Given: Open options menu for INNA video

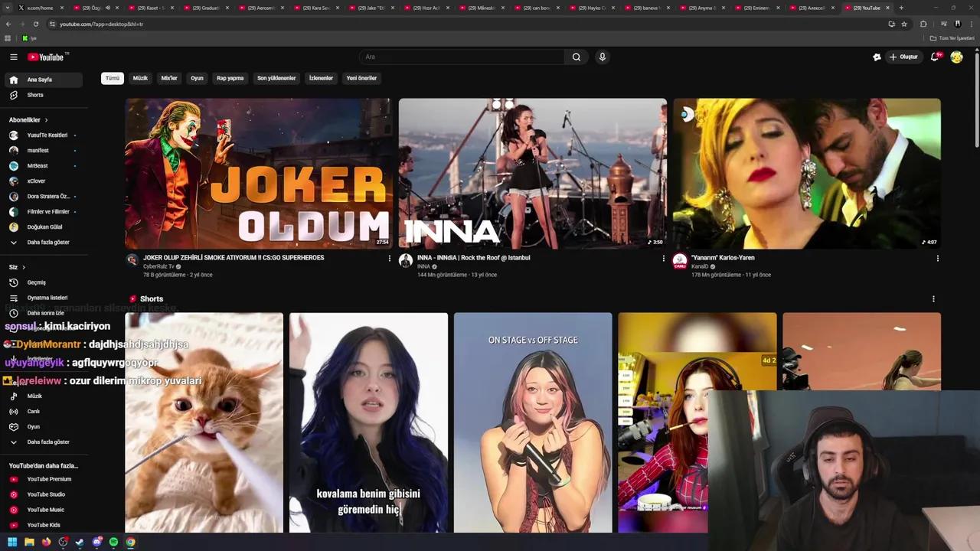Looking at the screenshot, I should [x=663, y=259].
